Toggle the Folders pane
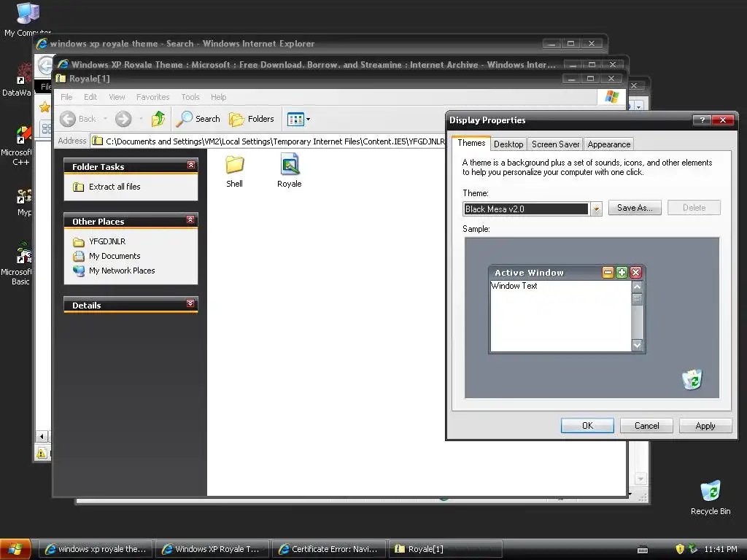 coord(252,119)
